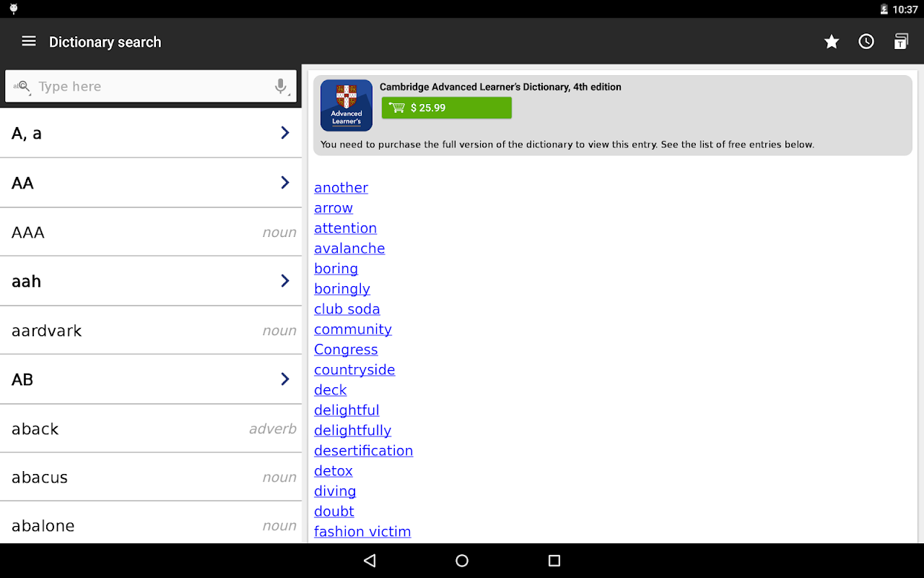The width and height of the screenshot is (924, 578).
Task: Tap the Android home circle button
Action: (x=462, y=561)
